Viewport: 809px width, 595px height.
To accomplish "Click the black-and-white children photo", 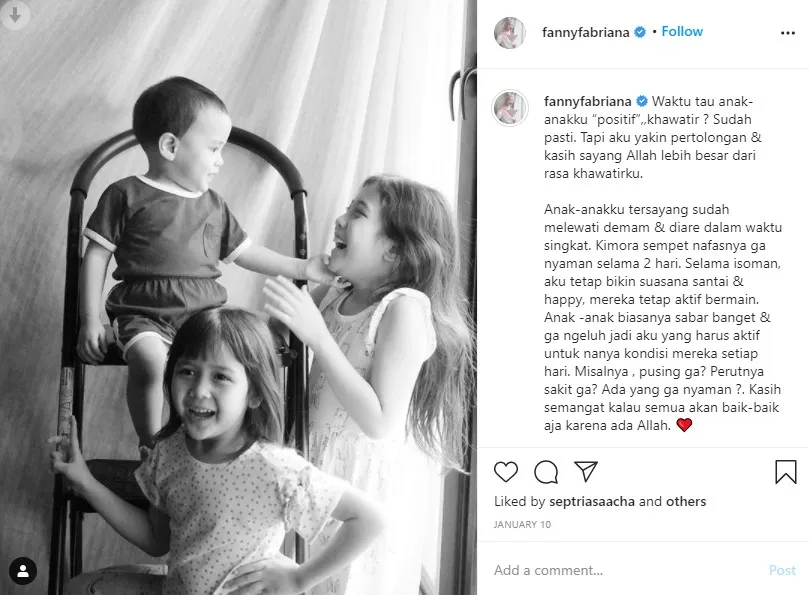I will [238, 297].
